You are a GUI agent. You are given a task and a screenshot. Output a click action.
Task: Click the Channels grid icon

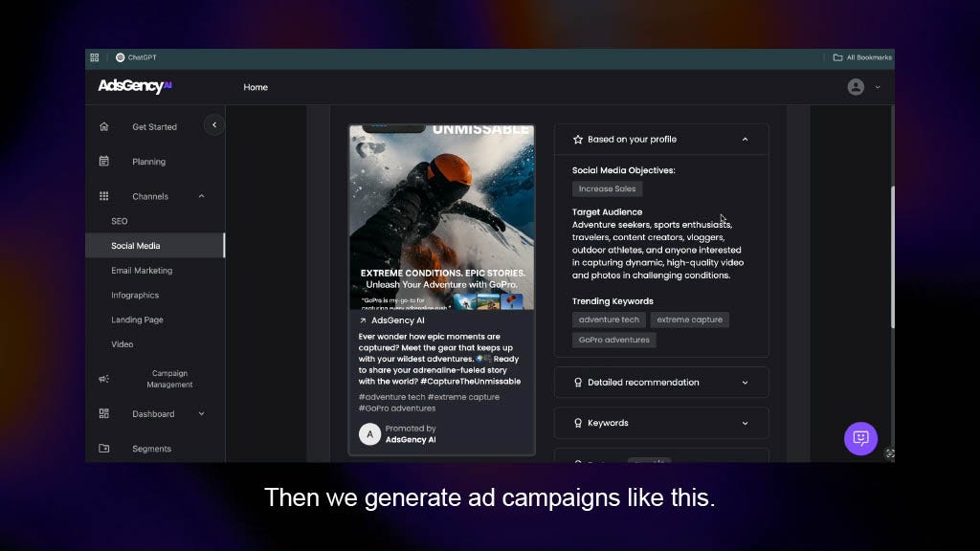click(x=104, y=196)
